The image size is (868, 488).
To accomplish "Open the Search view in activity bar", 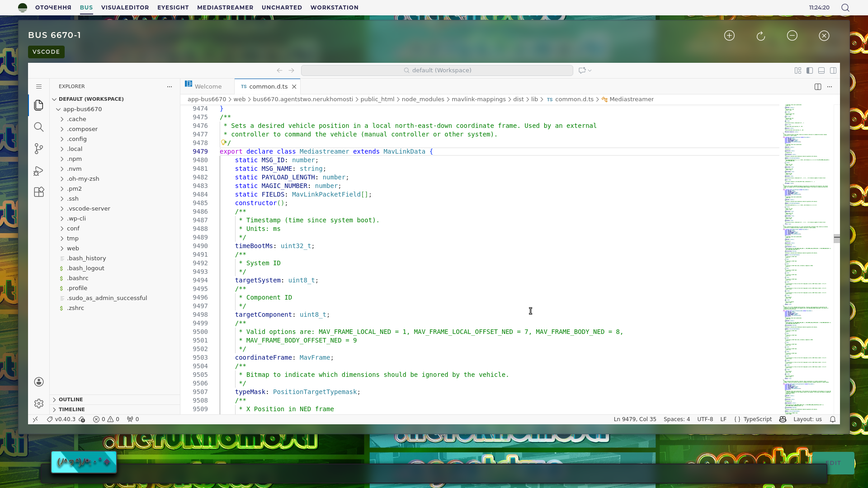I will click(x=39, y=127).
